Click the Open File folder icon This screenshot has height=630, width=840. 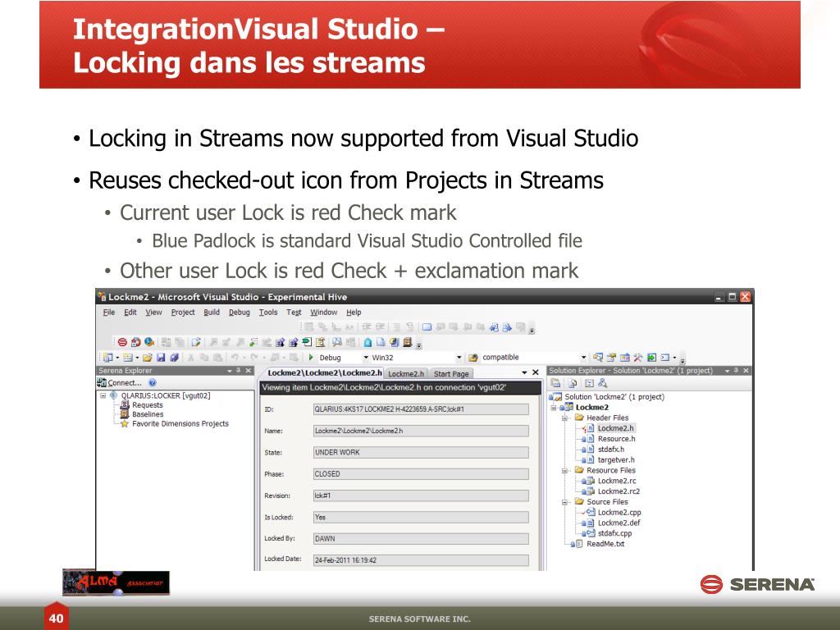(x=148, y=358)
